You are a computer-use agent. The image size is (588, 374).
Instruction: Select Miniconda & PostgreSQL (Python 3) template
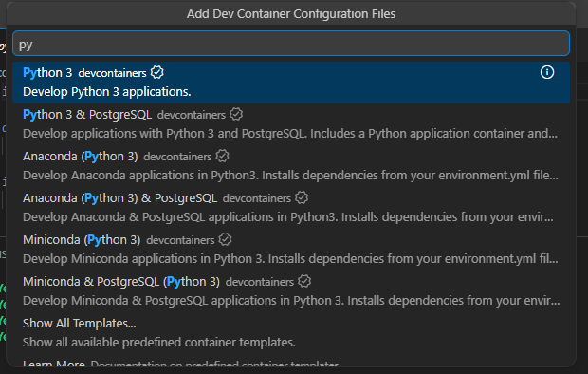pos(291,291)
